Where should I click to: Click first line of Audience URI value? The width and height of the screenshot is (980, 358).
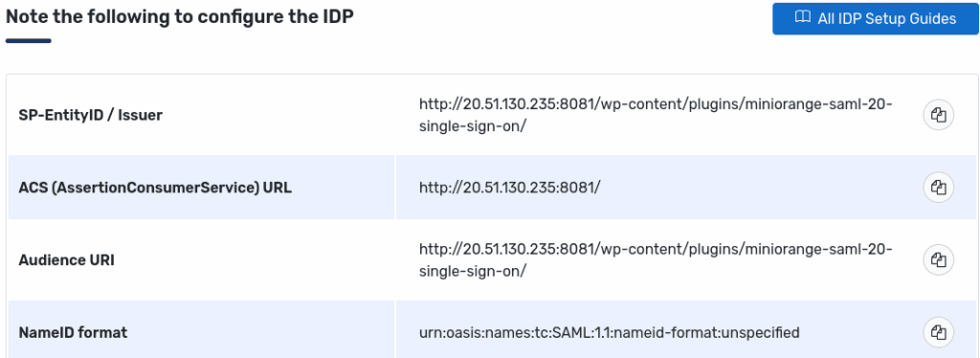click(656, 249)
